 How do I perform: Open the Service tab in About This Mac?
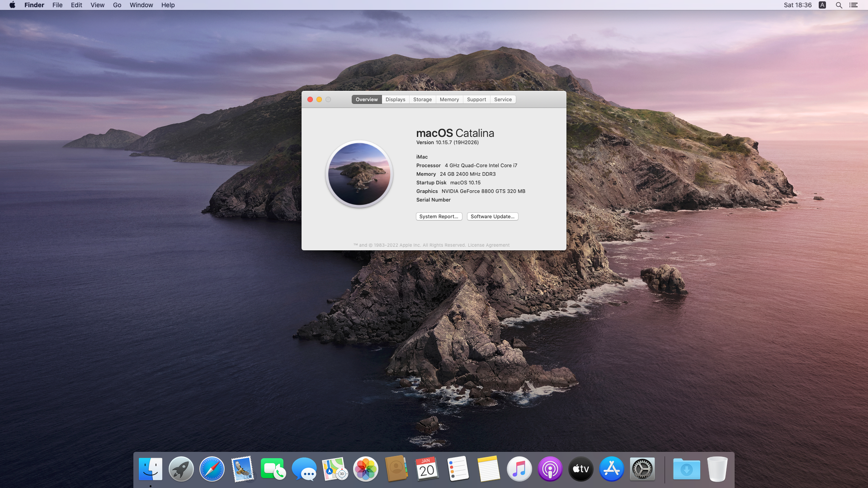pos(503,99)
